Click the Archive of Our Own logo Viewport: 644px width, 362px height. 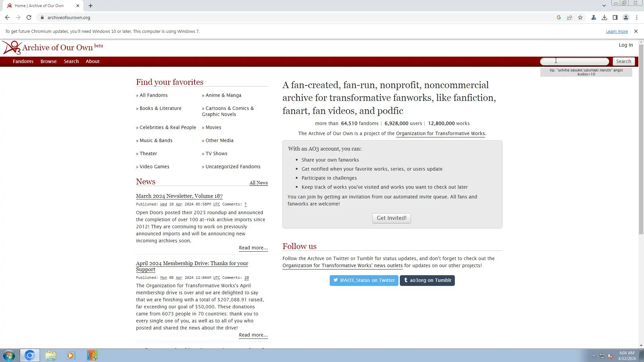tap(12, 48)
